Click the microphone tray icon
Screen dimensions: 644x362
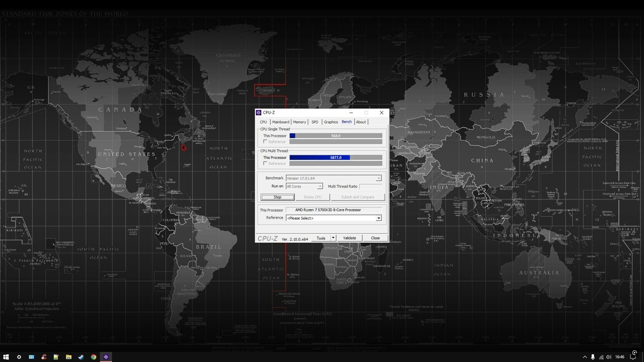point(593,357)
